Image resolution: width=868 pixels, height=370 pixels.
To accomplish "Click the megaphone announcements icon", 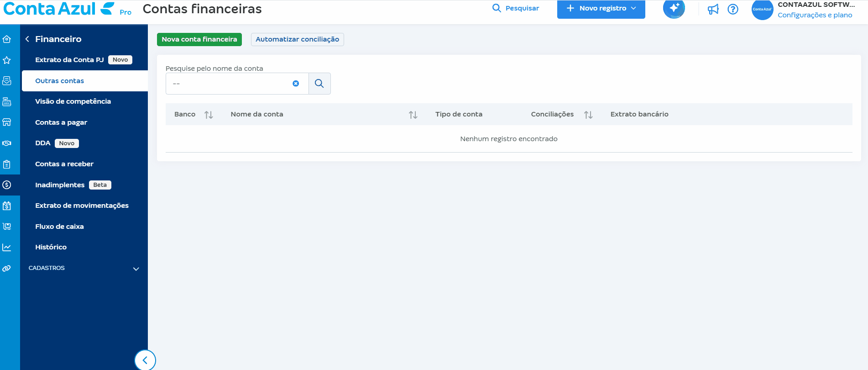I will pos(713,9).
